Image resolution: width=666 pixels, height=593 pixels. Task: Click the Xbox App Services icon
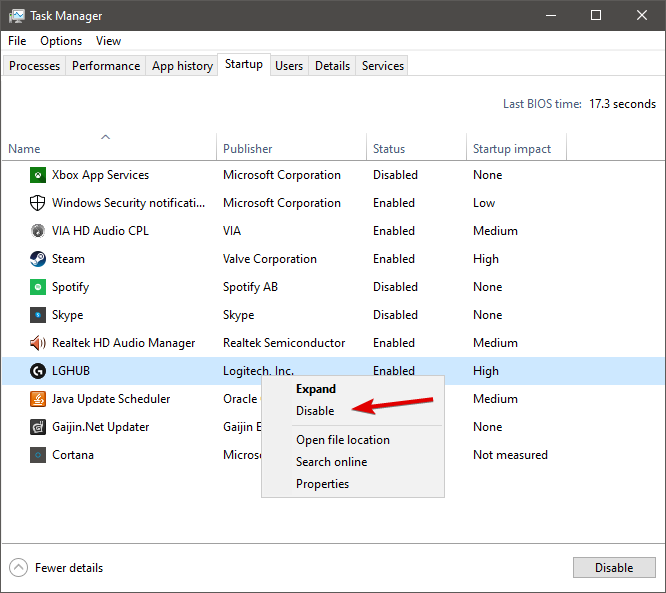click(37, 175)
